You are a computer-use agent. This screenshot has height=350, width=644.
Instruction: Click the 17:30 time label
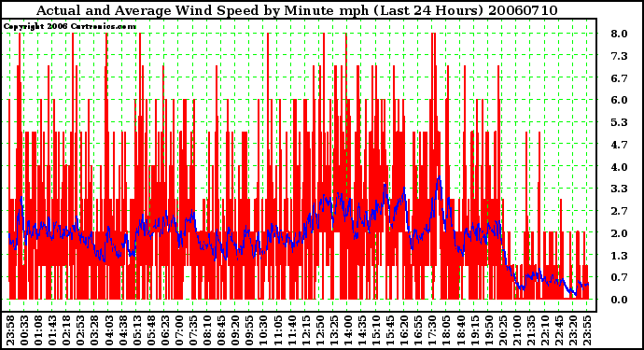pyautogui.click(x=432, y=330)
